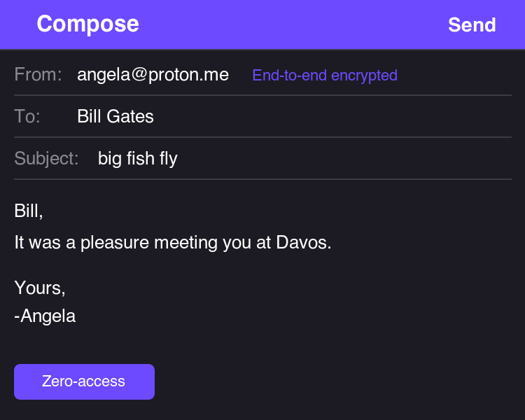Click the From: field label

point(38,74)
